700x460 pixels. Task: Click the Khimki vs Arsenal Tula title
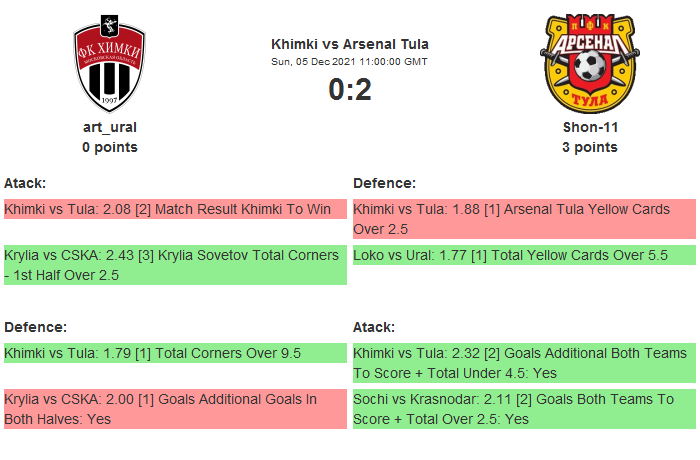tap(350, 44)
